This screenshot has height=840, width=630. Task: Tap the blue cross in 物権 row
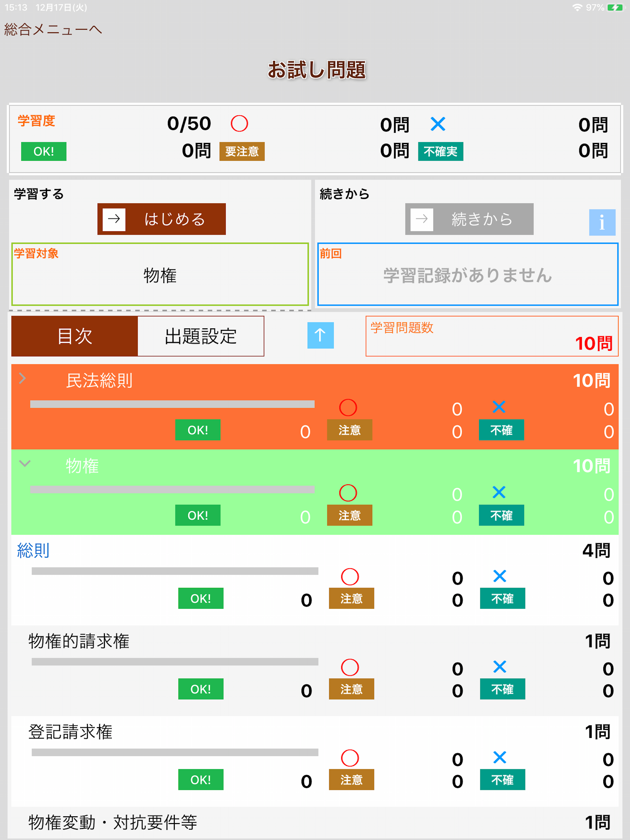tap(499, 493)
